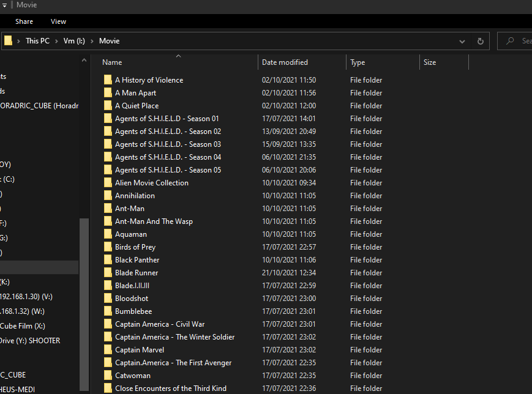The height and width of the screenshot is (394, 532).
Task: Click the Close Encounters folder icon
Action: (108, 388)
